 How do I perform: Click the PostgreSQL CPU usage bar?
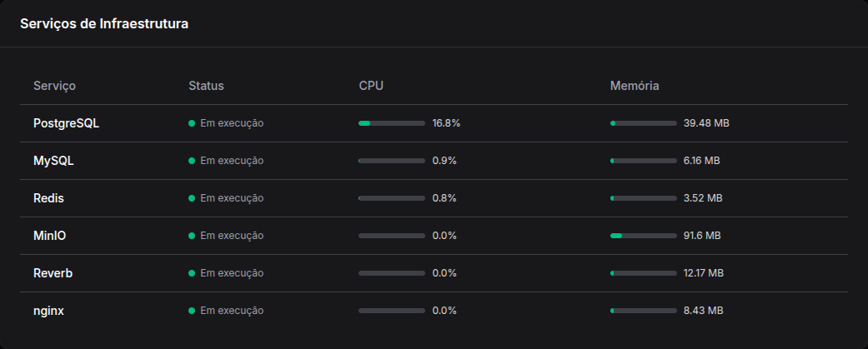pos(392,123)
